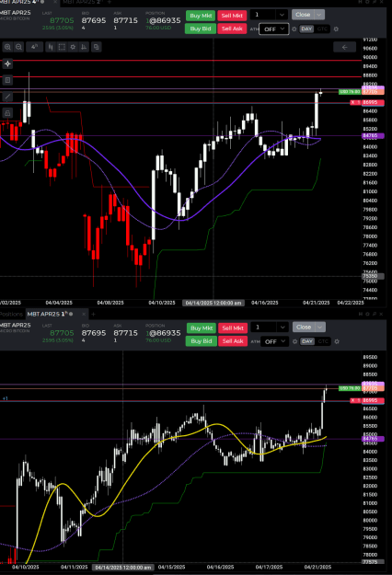Click the 84765 price marker on upper chart axis
Screen dimensions: 392x575
pos(373,135)
